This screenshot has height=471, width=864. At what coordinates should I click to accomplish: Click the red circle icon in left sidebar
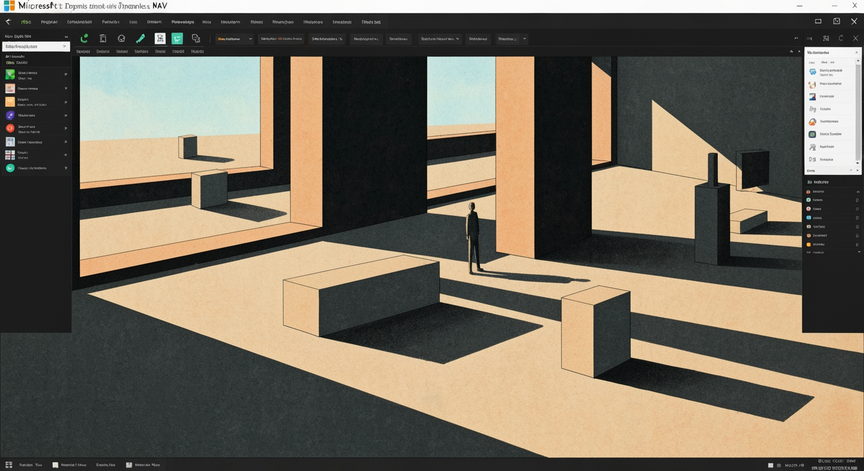click(10, 128)
